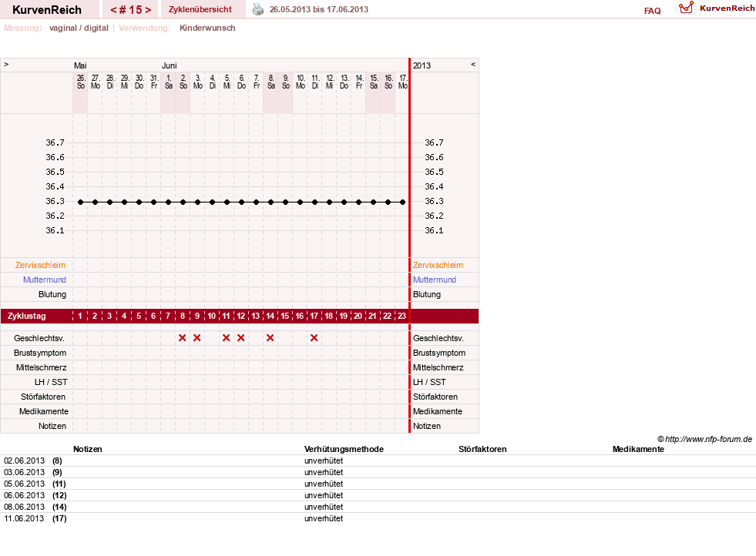Click the Verhütungsmethode column header

[344, 449]
